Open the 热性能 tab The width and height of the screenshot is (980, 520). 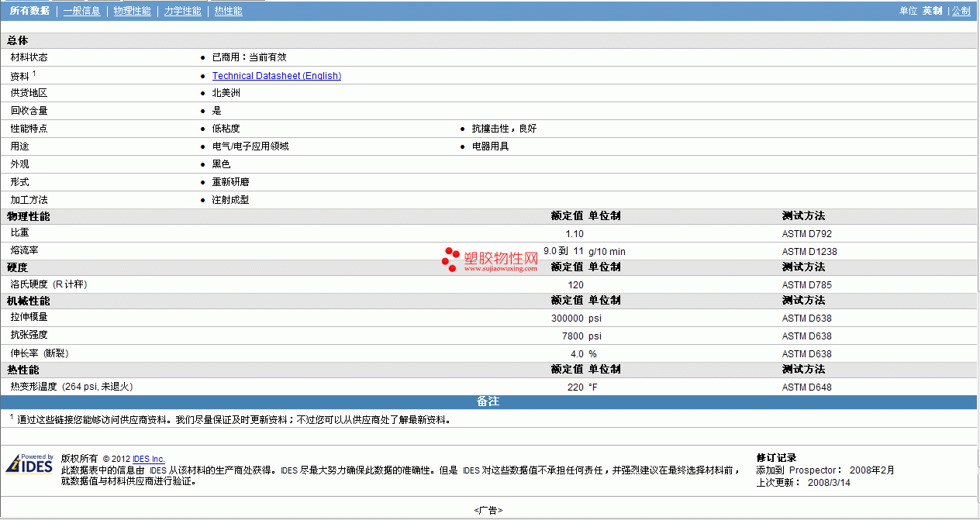click(228, 11)
